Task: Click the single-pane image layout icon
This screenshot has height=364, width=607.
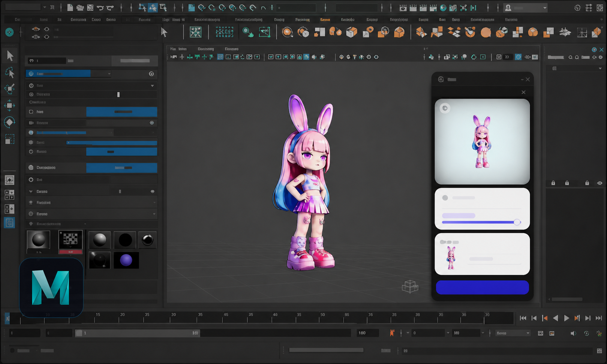Action: click(x=9, y=180)
